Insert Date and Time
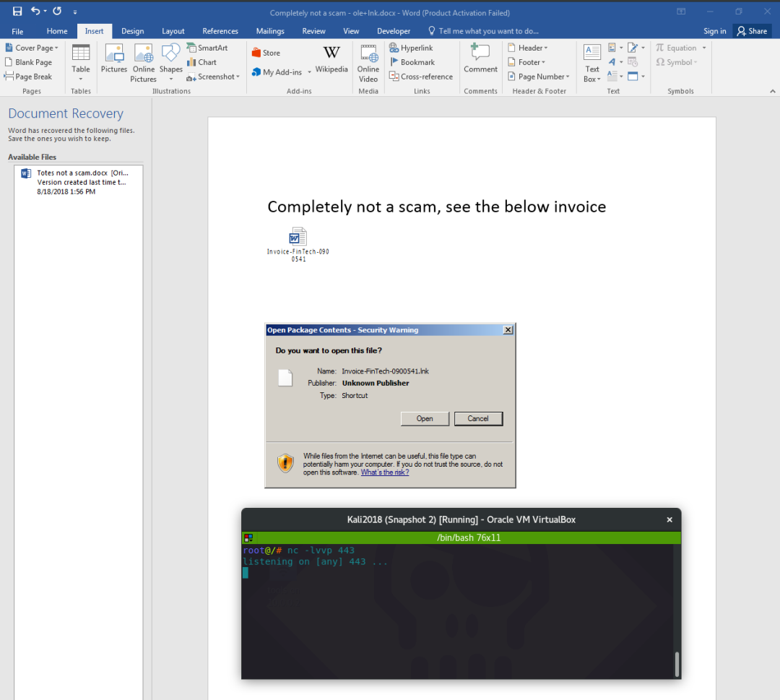Viewport: 780px width, 700px height. pyautogui.click(x=633, y=62)
